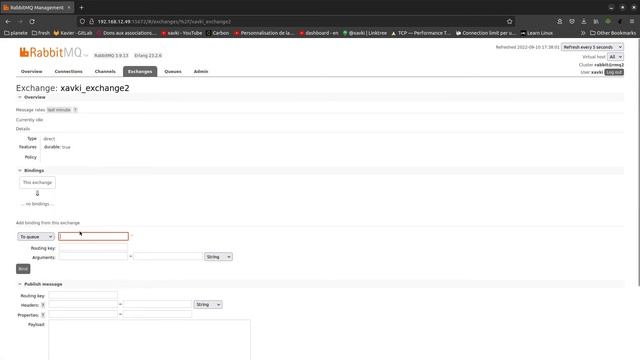
Task: Switch to the Channels tab
Action: [105, 71]
